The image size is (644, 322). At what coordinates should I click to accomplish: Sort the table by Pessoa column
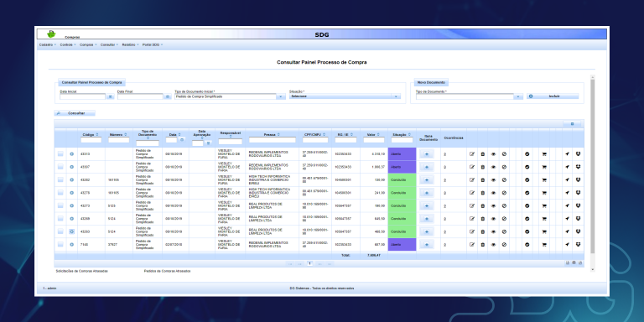278,134
